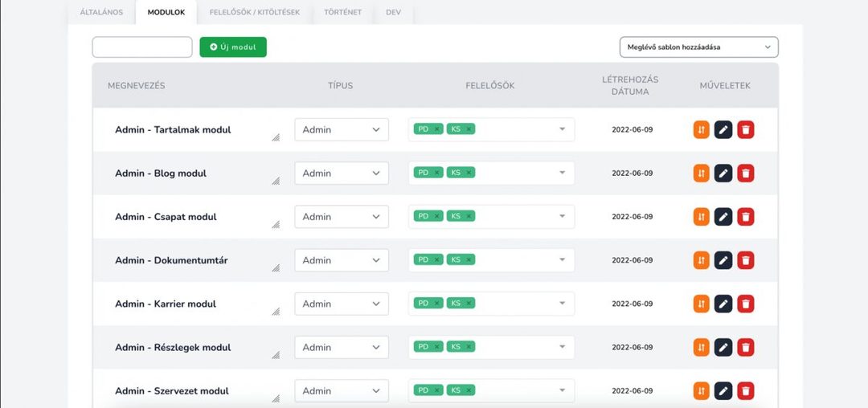Screen dimensions: 868x408
Task: Remove KS tag from Karrier modul row
Action: pos(469,303)
